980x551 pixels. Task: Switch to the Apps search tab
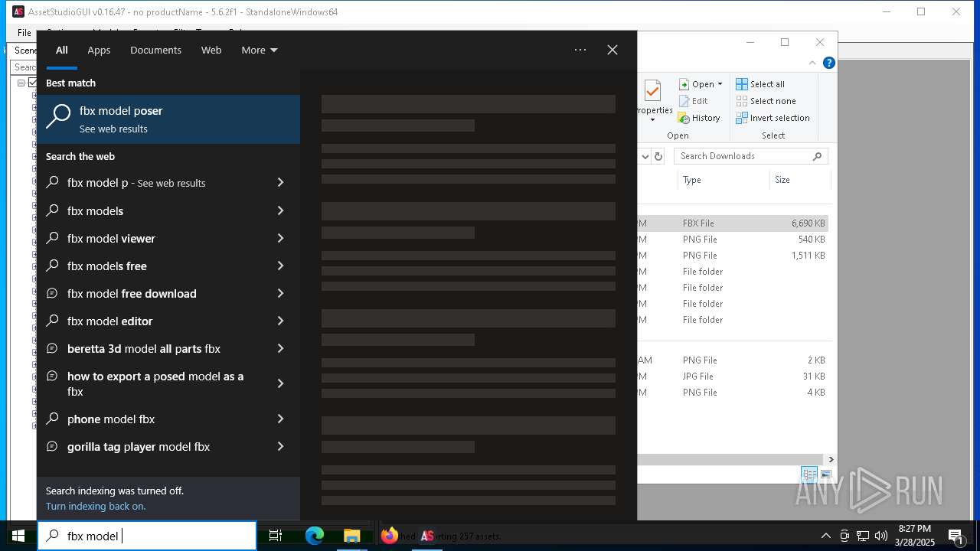pos(99,50)
